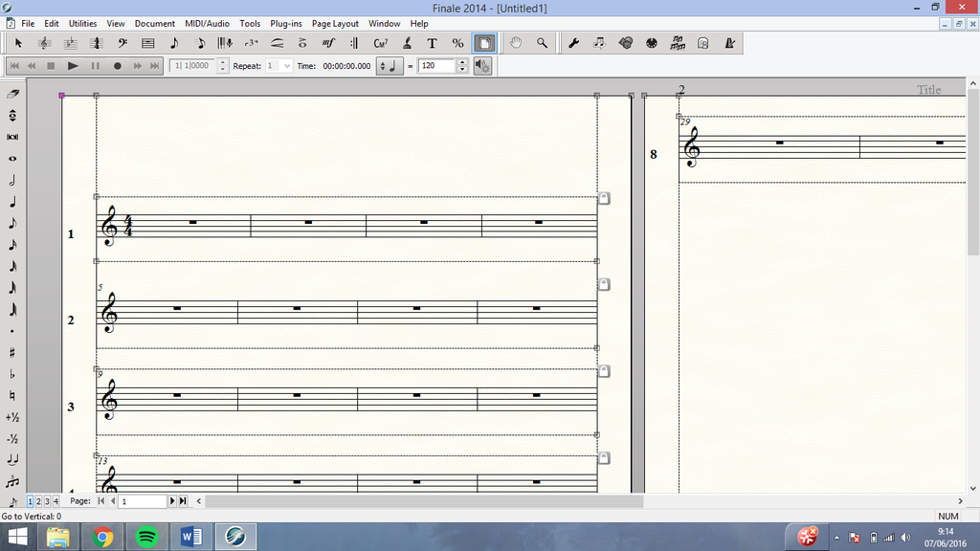Toggle the lock icon on system 2
Screen dimensions: 980x551
click(x=604, y=285)
